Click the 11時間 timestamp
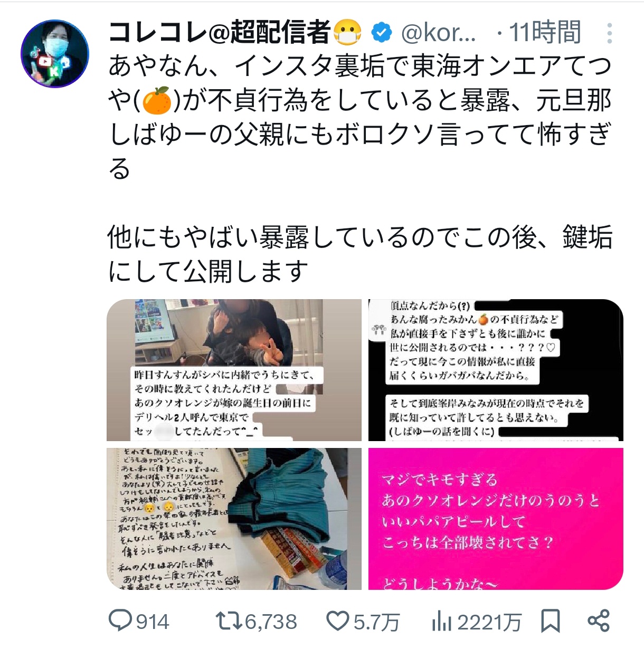The width and height of the screenshot is (644, 649). (x=545, y=33)
